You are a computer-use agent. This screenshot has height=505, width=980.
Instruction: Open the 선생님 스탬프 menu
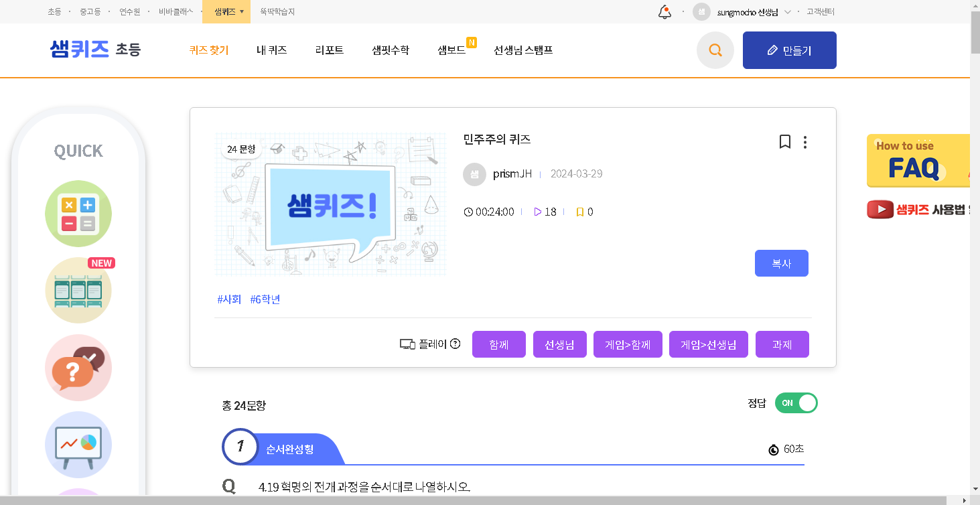point(523,50)
